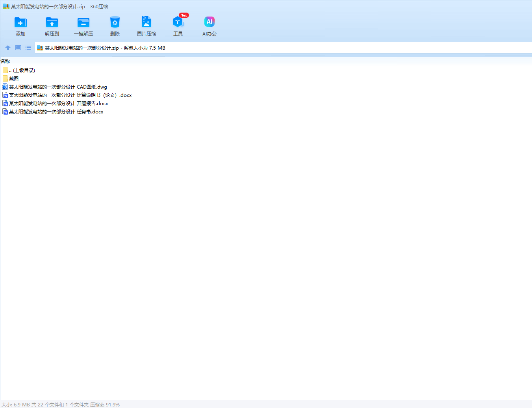This screenshot has width=532, height=408.
Task: Select the 开题报告.docx file
Action: click(55, 103)
